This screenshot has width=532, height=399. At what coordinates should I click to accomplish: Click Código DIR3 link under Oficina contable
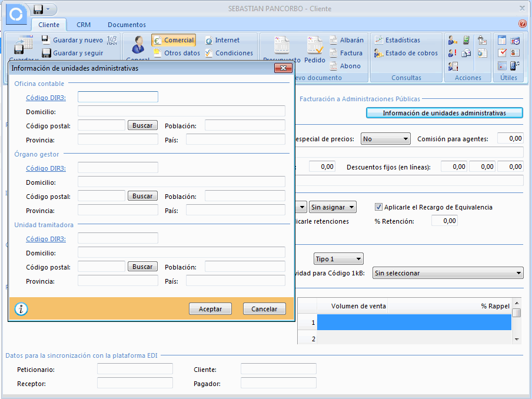[x=46, y=98]
